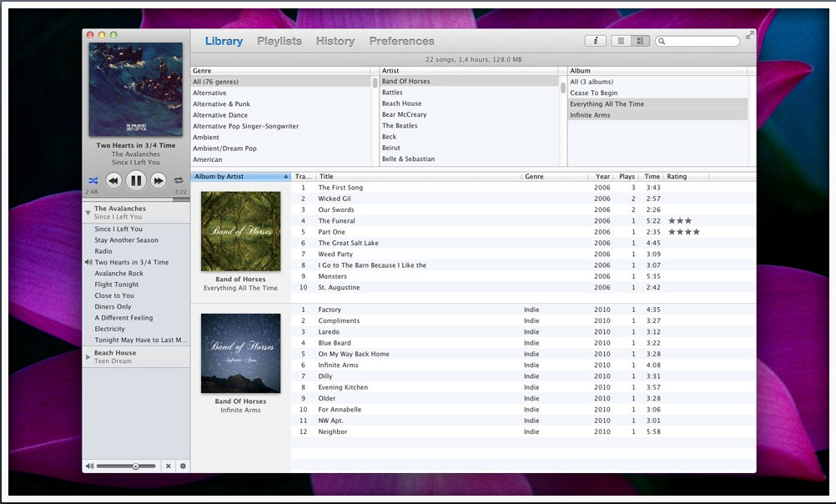Select Infinite Arms album cover

[240, 354]
